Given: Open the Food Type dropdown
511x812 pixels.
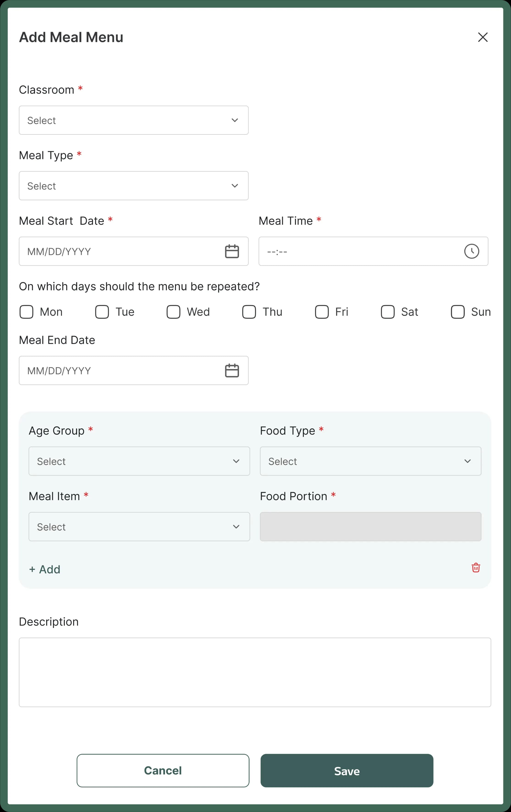Looking at the screenshot, I should coord(371,461).
